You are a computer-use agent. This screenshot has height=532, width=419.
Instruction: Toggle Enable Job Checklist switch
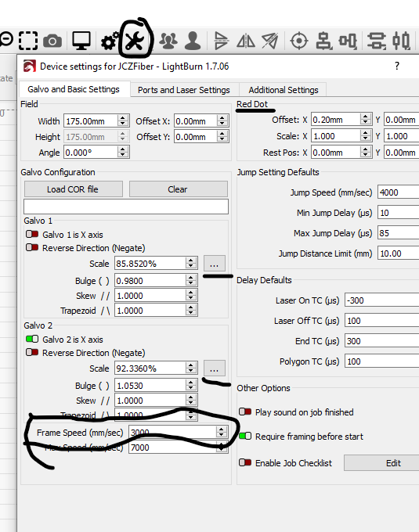pos(245,462)
